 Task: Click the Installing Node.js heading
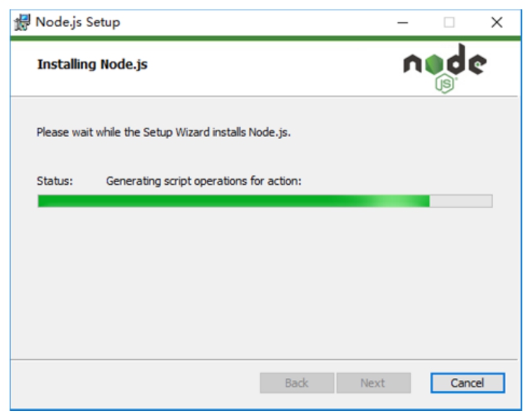point(92,65)
